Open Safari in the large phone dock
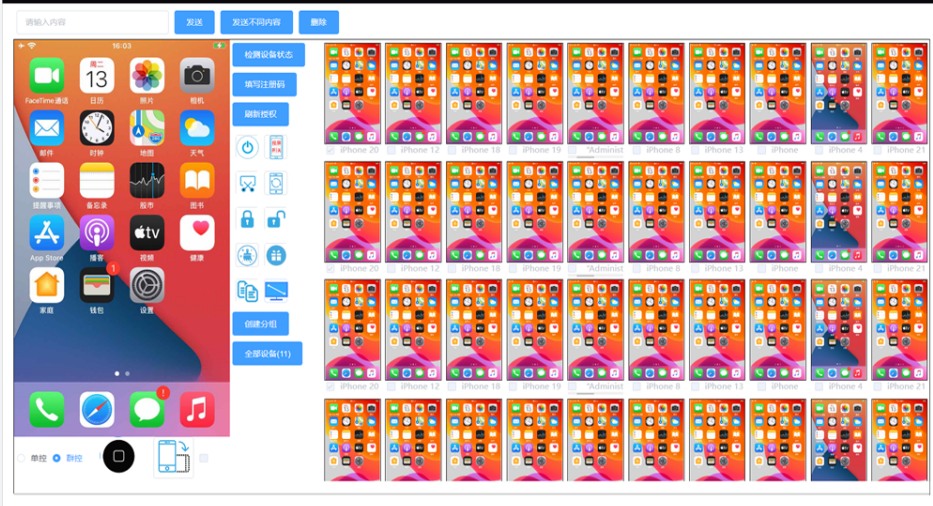The height and width of the screenshot is (506, 933). click(97, 410)
